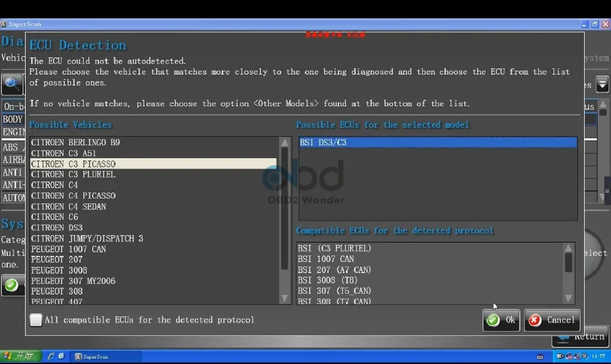This screenshot has width=611, height=364.
Task: Click vehicles list scrollbar thumb
Action: point(285,208)
